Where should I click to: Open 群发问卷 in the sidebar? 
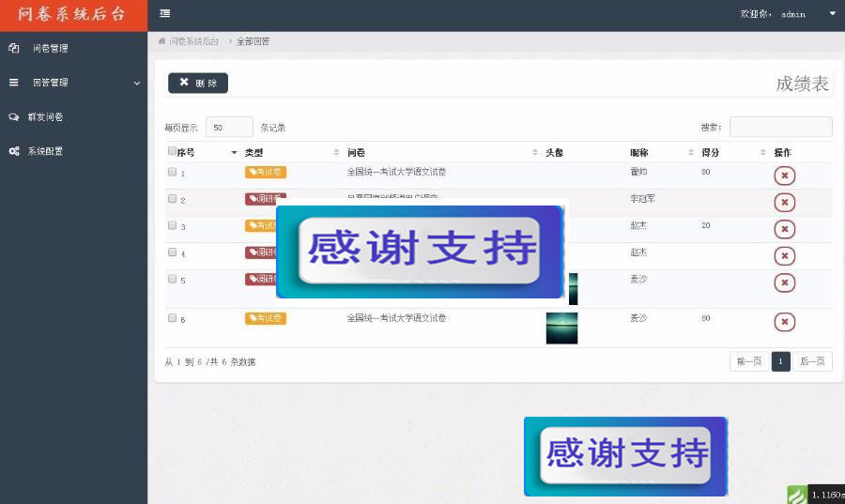point(45,117)
